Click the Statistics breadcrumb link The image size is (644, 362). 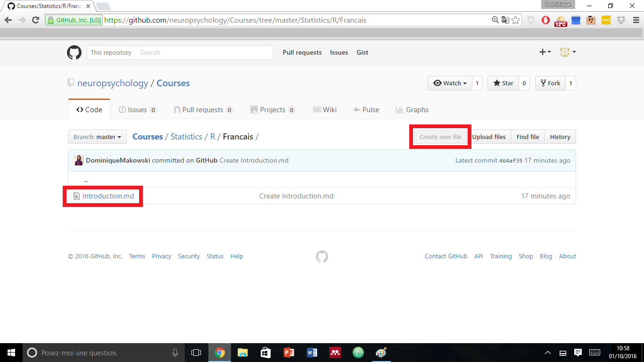coord(186,137)
